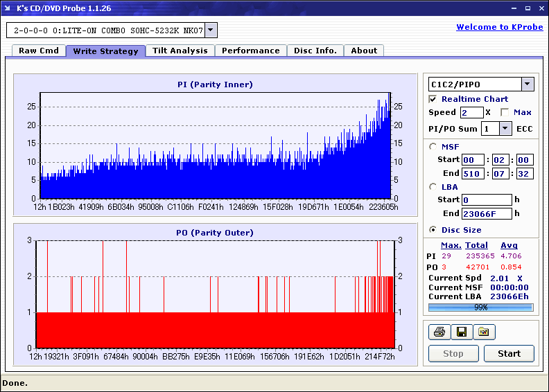
Task: Expand the C1C2/PIPO test type dropdown
Action: 527,84
